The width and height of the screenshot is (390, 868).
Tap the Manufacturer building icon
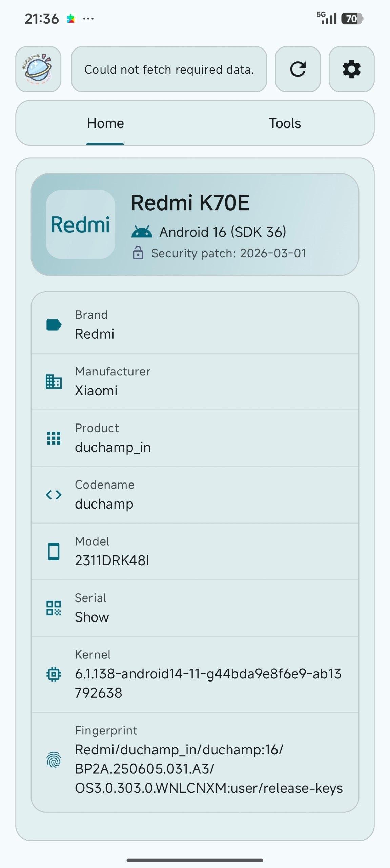[x=54, y=381]
